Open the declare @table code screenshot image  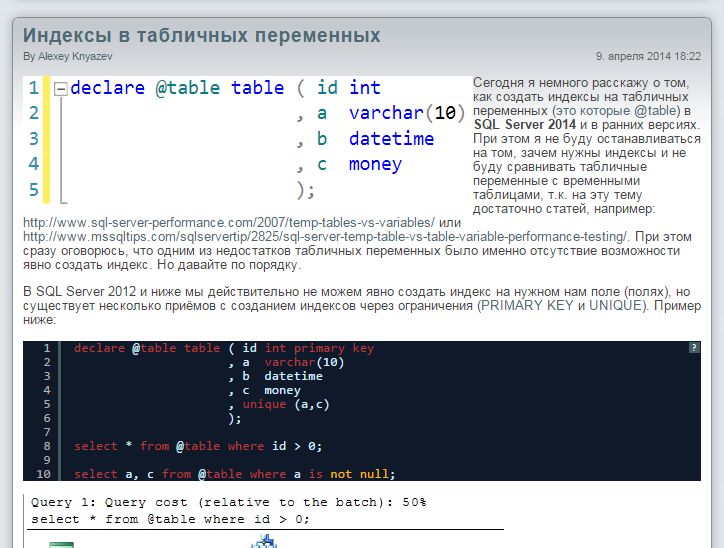tap(245, 140)
